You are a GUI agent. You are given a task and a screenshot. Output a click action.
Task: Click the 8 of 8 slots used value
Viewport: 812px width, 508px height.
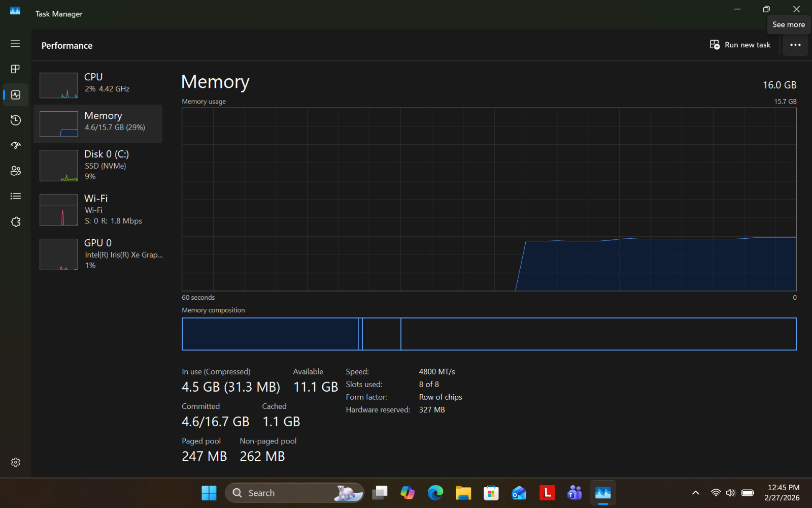429,385
